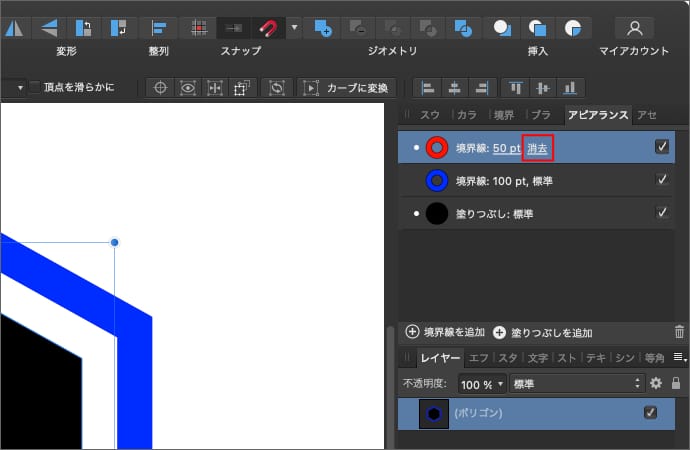Click the カーブに変換 button
This screenshot has width=690, height=450.
click(346, 88)
